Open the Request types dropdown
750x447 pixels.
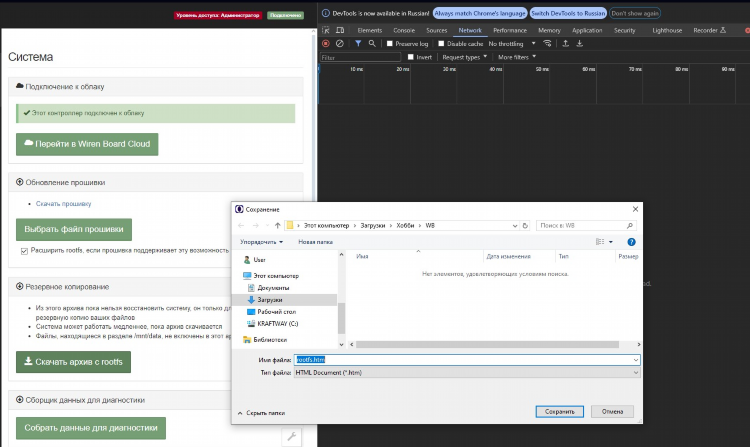click(464, 57)
